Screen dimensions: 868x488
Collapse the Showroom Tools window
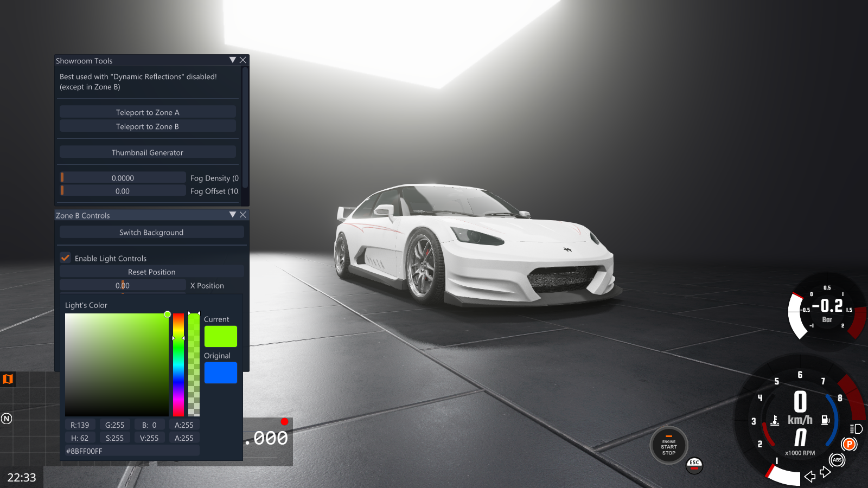[x=233, y=60]
